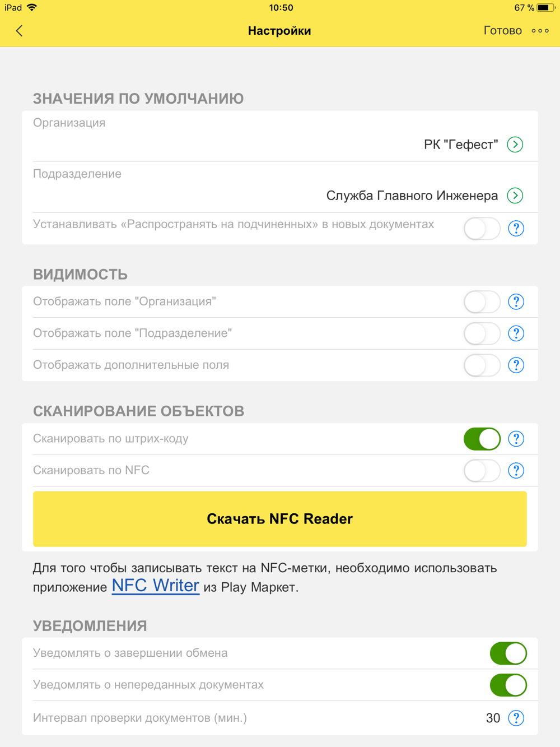Tap Готово in the header
Image resolution: width=560 pixels, height=747 pixels.
[502, 31]
